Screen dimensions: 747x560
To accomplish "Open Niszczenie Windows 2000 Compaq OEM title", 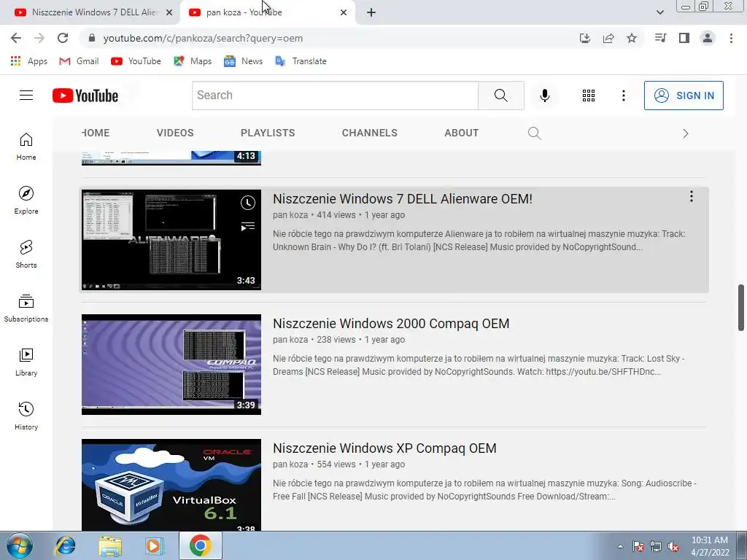I will coord(391,323).
